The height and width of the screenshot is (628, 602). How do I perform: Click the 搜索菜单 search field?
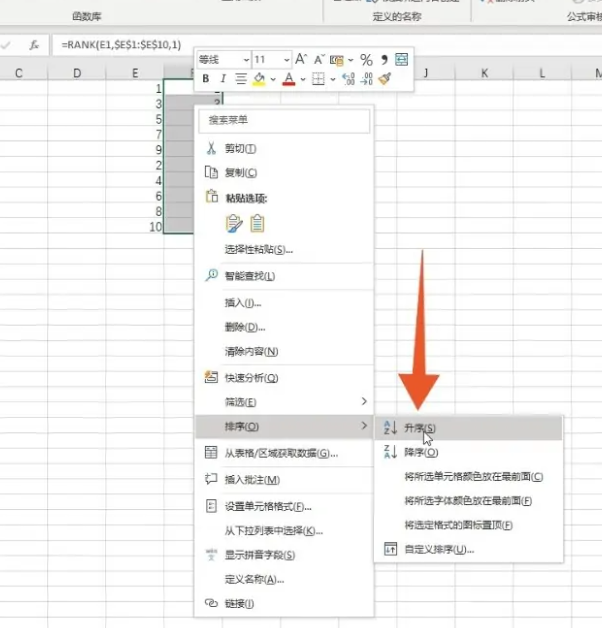click(284, 120)
